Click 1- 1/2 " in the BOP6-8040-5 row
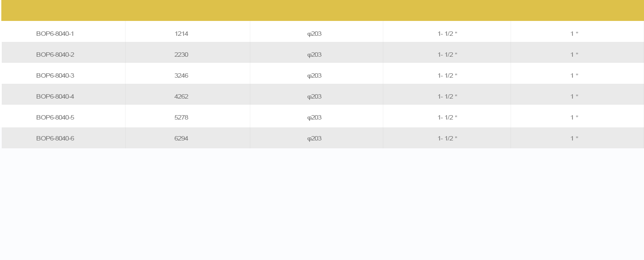The image size is (644, 260). (x=447, y=117)
